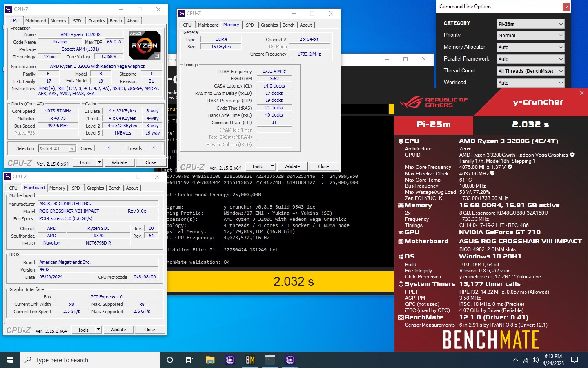Click the yellow 2.032 s result bar
The height and width of the screenshot is (368, 588).
280,281
